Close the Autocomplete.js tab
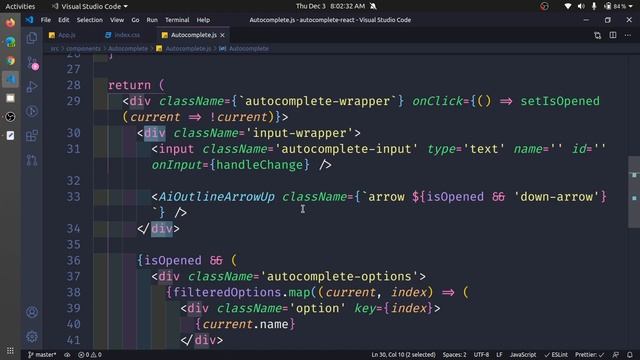Image resolution: width=640 pixels, height=360 pixels. click(222, 35)
